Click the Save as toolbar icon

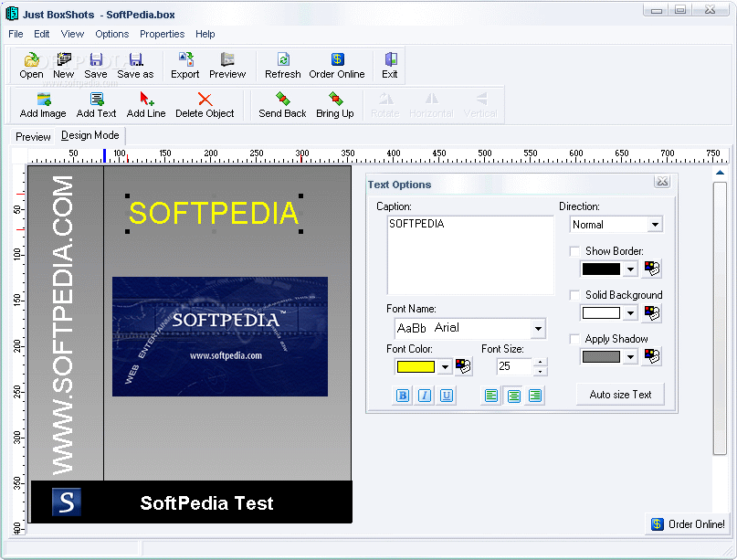(x=135, y=66)
